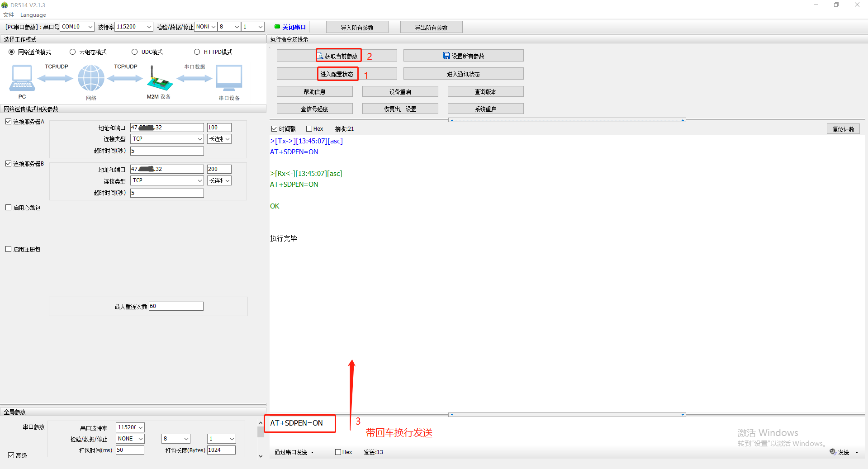The image size is (868, 469).
Task: Click the 最大重连次数 input field
Action: coord(176,306)
